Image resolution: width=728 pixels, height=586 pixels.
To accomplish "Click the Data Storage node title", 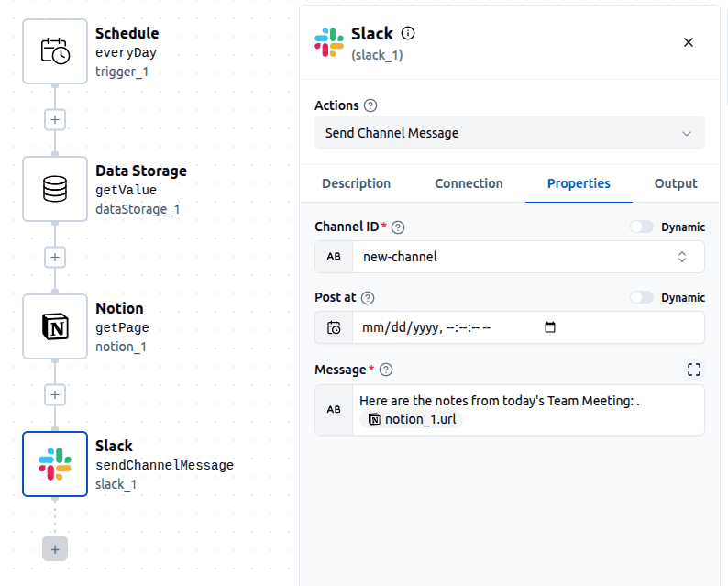I will click(x=141, y=171).
